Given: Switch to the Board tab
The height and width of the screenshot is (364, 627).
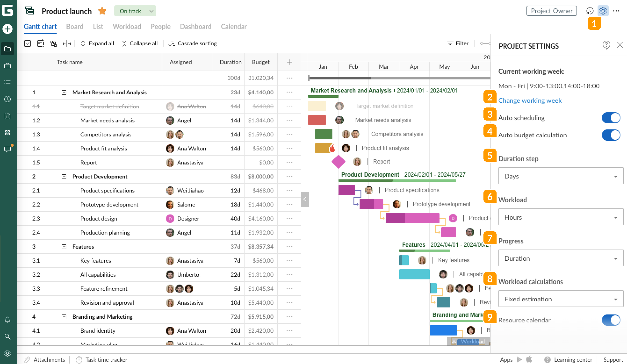Looking at the screenshot, I should [x=75, y=26].
